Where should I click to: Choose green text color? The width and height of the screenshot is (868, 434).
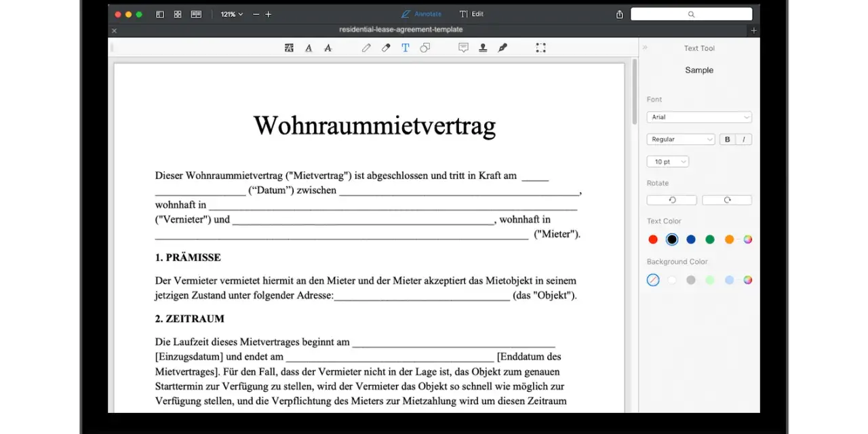coord(710,239)
